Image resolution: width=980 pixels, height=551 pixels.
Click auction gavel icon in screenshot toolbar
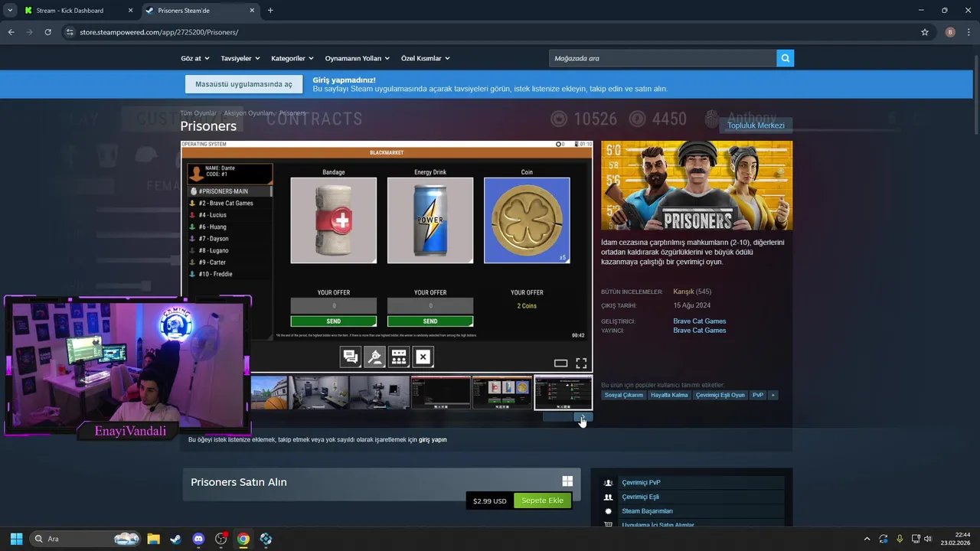point(374,357)
